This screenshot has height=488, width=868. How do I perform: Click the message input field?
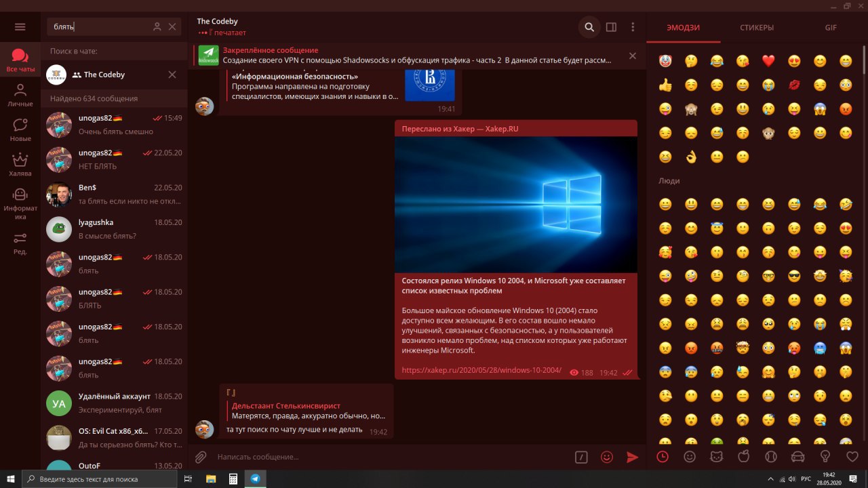pyautogui.click(x=391, y=457)
